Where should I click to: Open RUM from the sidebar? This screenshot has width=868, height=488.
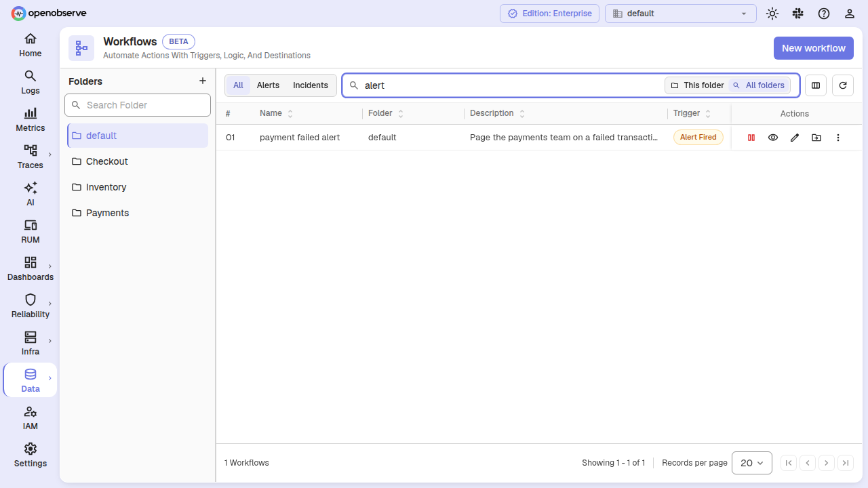click(x=30, y=232)
